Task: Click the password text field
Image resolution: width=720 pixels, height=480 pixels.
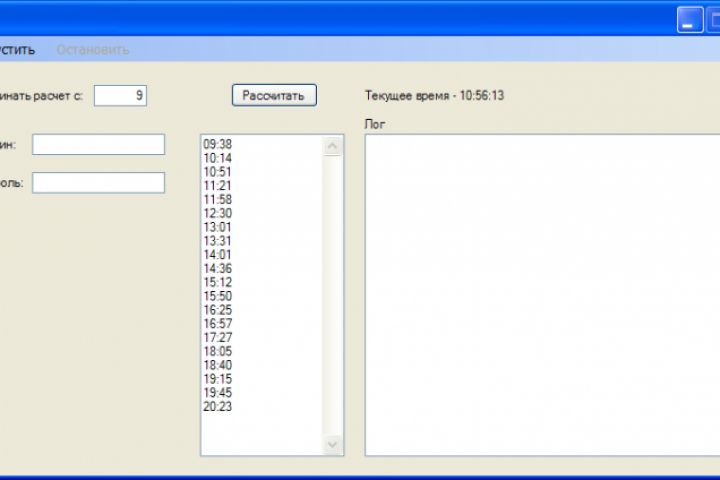Action: click(98, 183)
